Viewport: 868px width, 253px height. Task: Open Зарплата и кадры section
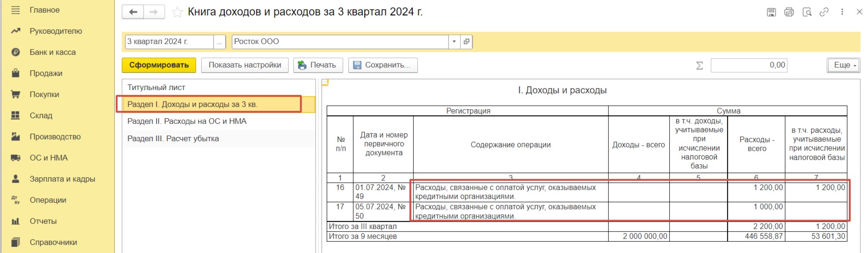point(62,179)
